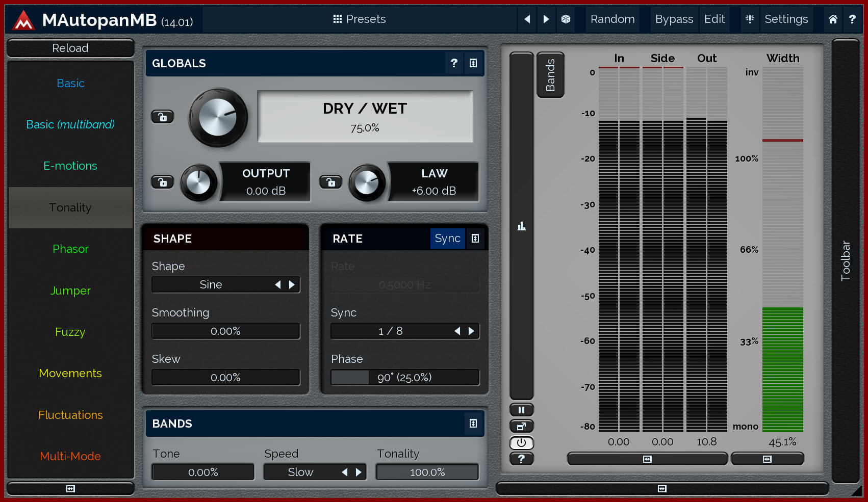This screenshot has height=502, width=868.
Task: Select the Basic preset
Action: 70,83
